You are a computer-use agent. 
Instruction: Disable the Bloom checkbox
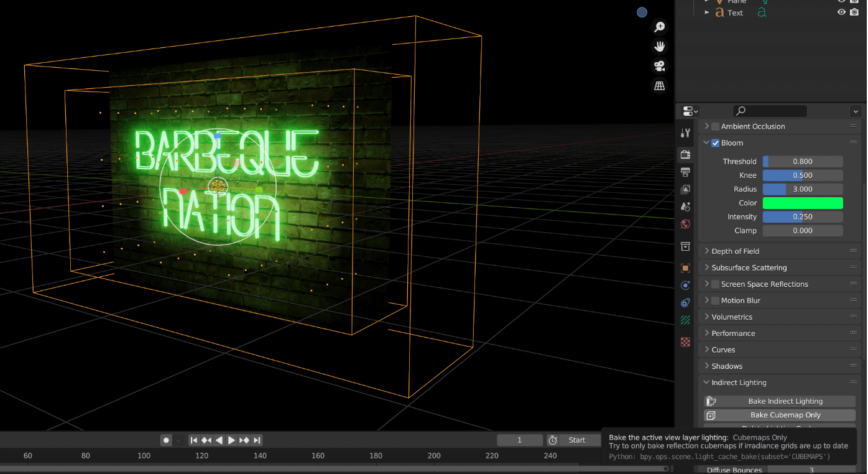(x=715, y=143)
